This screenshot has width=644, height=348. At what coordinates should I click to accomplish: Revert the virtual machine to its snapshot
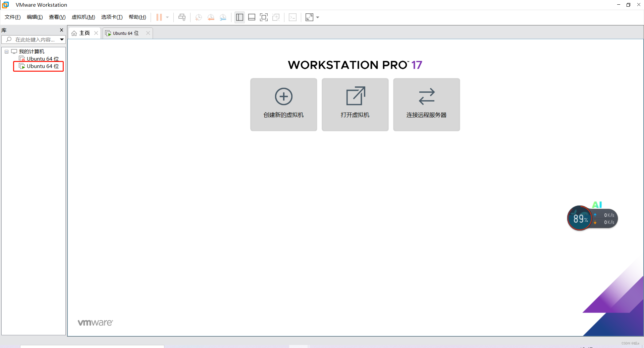[x=211, y=17]
